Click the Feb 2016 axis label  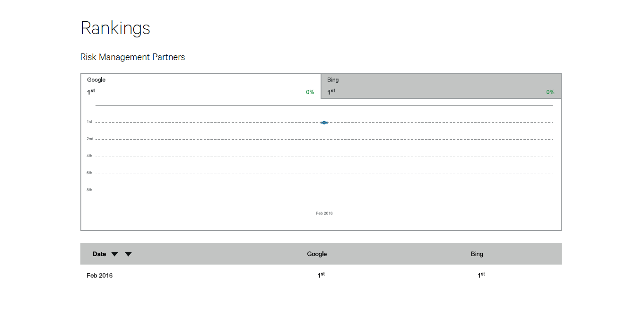click(324, 213)
